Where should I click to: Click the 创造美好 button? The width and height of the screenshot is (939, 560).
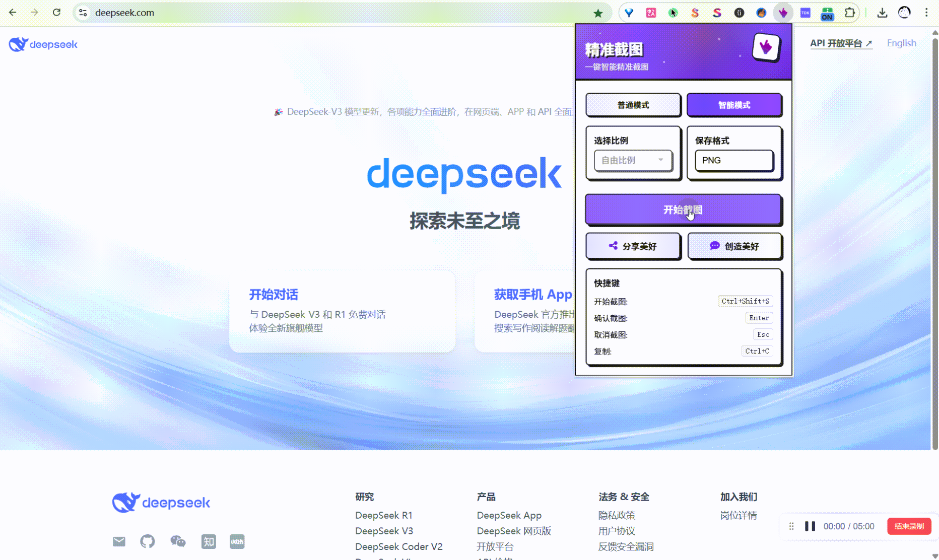734,246
